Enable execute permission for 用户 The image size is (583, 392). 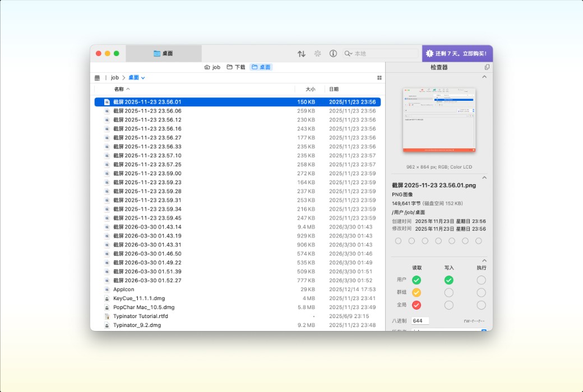click(x=481, y=279)
